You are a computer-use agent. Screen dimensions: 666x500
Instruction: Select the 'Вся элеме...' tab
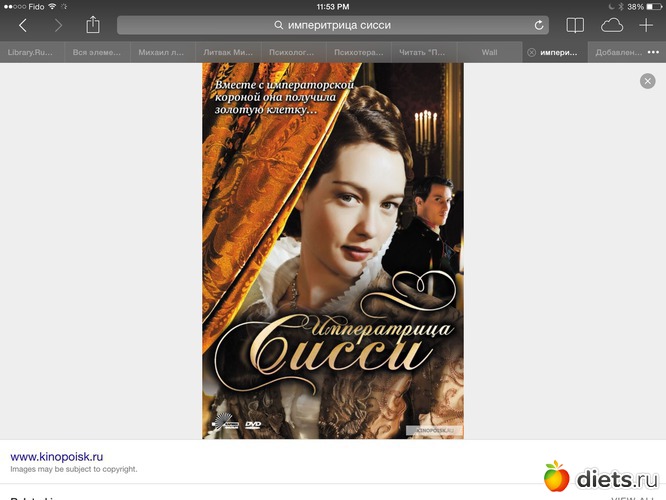tap(97, 52)
